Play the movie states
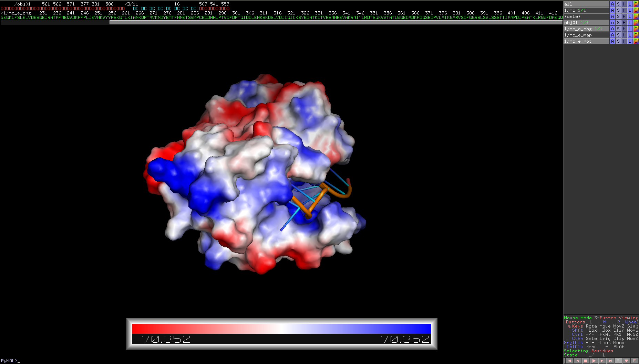639x364 pixels. pyautogui.click(x=594, y=361)
